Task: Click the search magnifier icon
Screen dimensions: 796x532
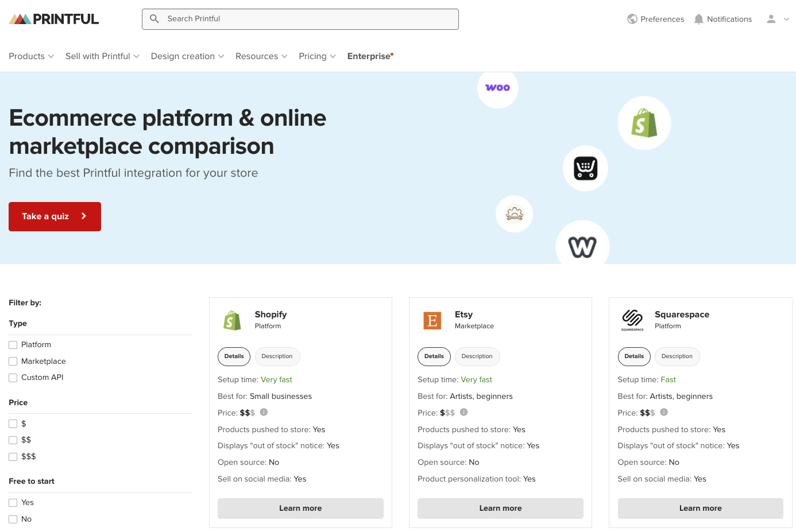Action: pos(154,19)
